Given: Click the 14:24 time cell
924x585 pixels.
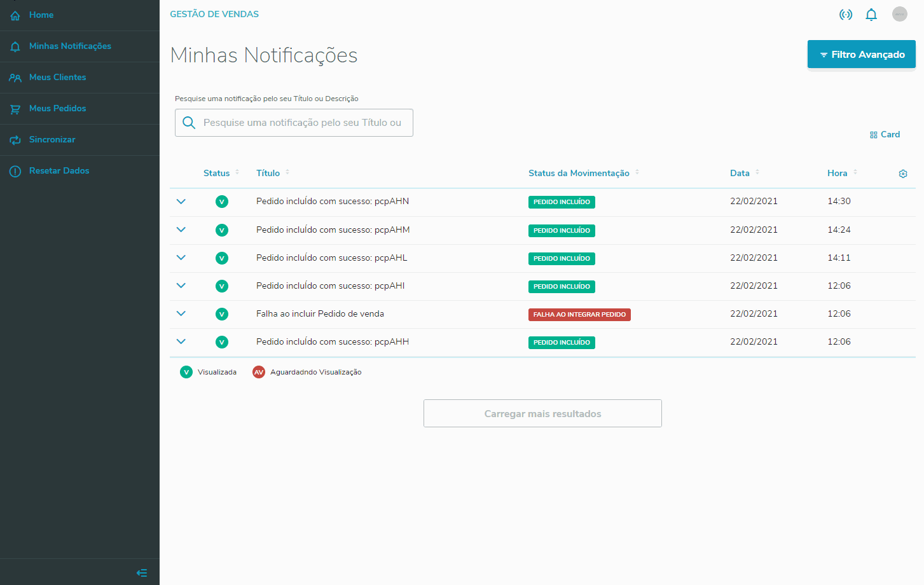Looking at the screenshot, I should coord(839,230).
